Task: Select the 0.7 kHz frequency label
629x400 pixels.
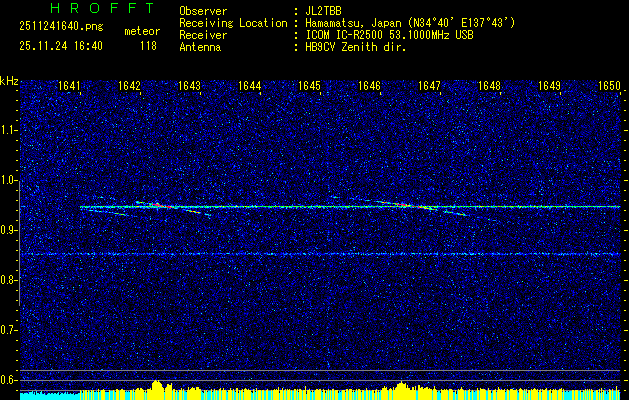Action: pyautogui.click(x=9, y=330)
